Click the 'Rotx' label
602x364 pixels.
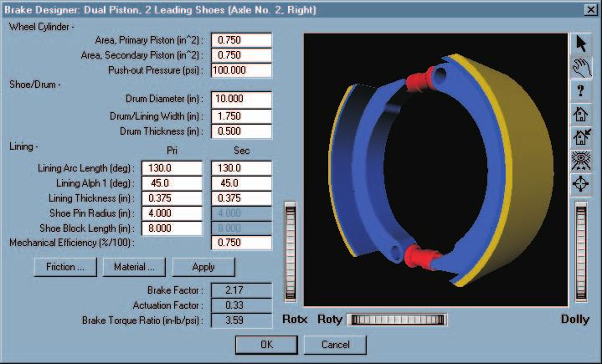point(295,320)
